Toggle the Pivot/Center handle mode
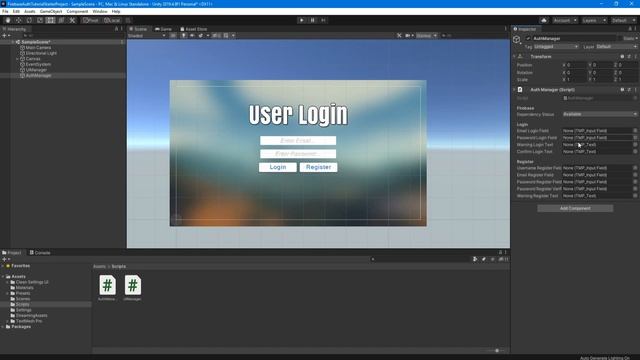 (x=91, y=20)
